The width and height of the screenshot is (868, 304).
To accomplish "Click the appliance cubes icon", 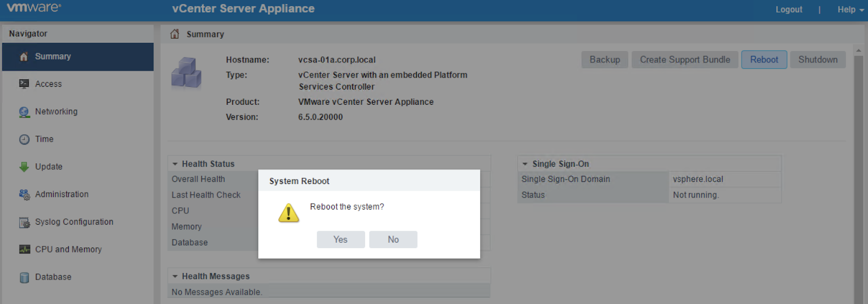I will [x=186, y=72].
